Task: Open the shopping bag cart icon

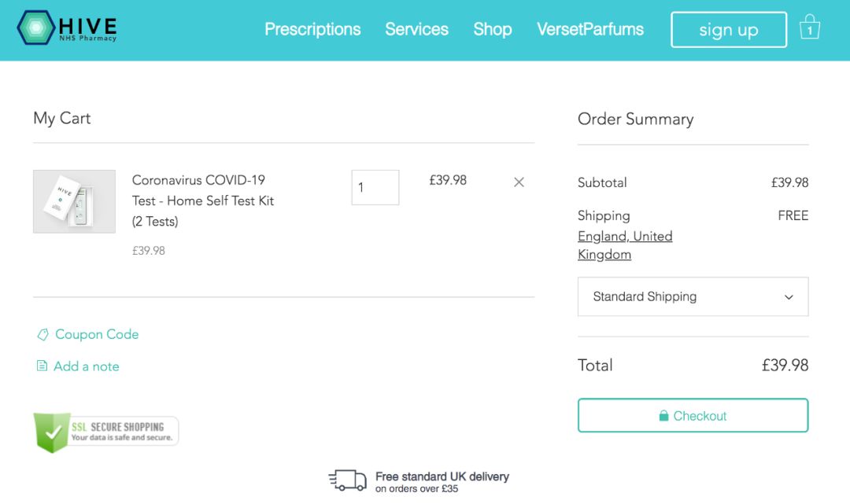Action: coord(809,28)
